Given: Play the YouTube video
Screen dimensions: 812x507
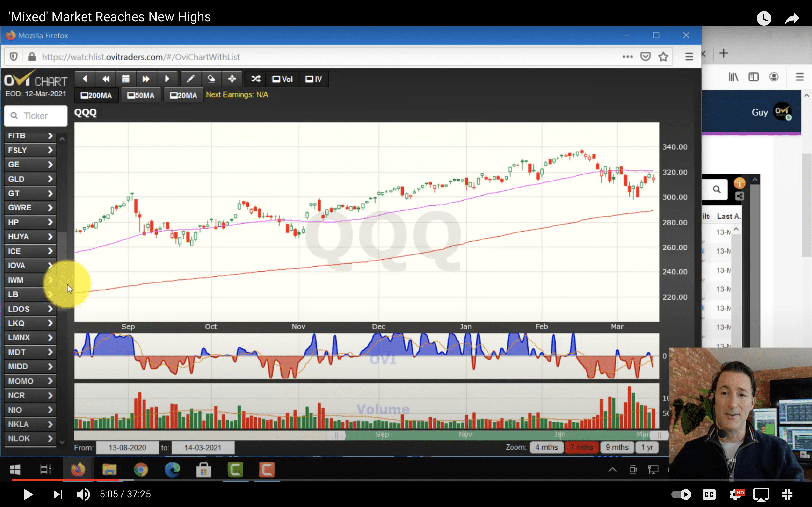Looking at the screenshot, I should tap(28, 494).
